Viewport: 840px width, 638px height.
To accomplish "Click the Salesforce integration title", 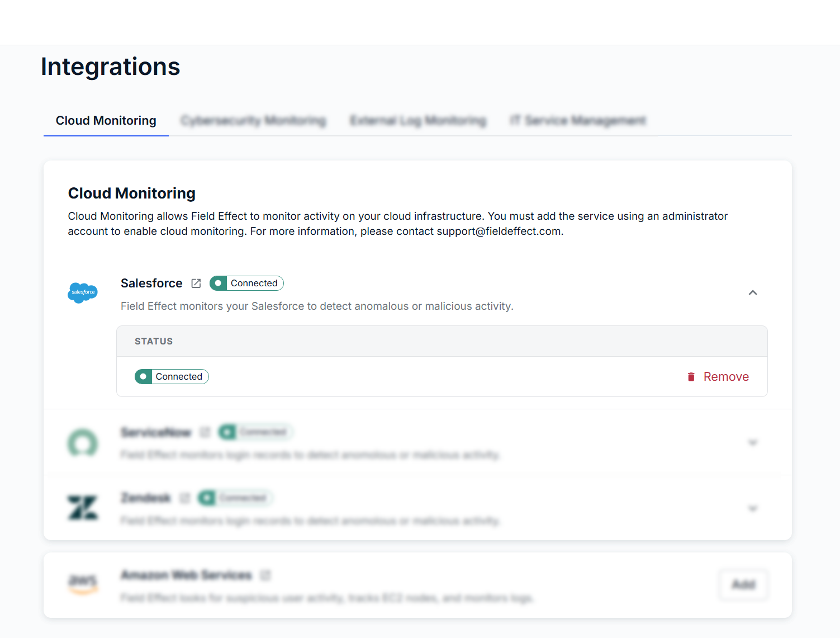I will [151, 283].
